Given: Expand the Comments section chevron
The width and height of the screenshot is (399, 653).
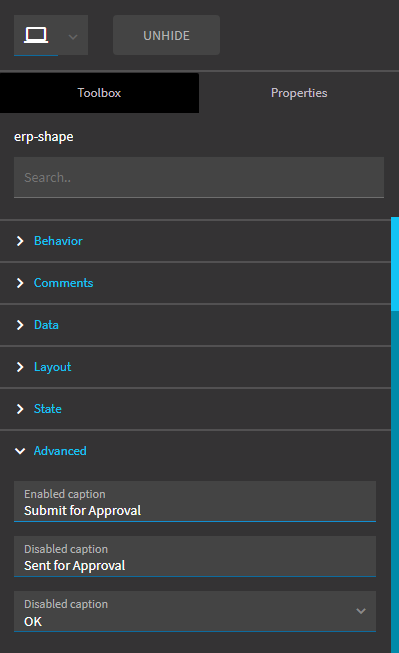Looking at the screenshot, I should pos(20,283).
